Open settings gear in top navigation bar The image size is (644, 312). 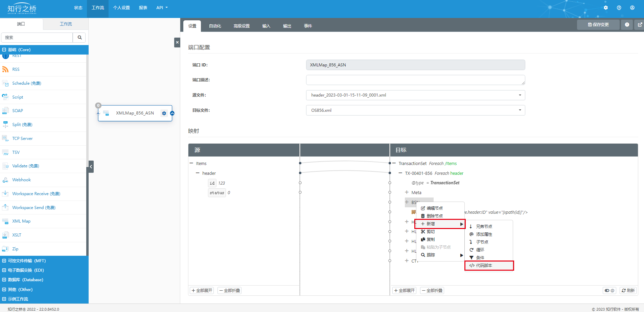coord(605,8)
